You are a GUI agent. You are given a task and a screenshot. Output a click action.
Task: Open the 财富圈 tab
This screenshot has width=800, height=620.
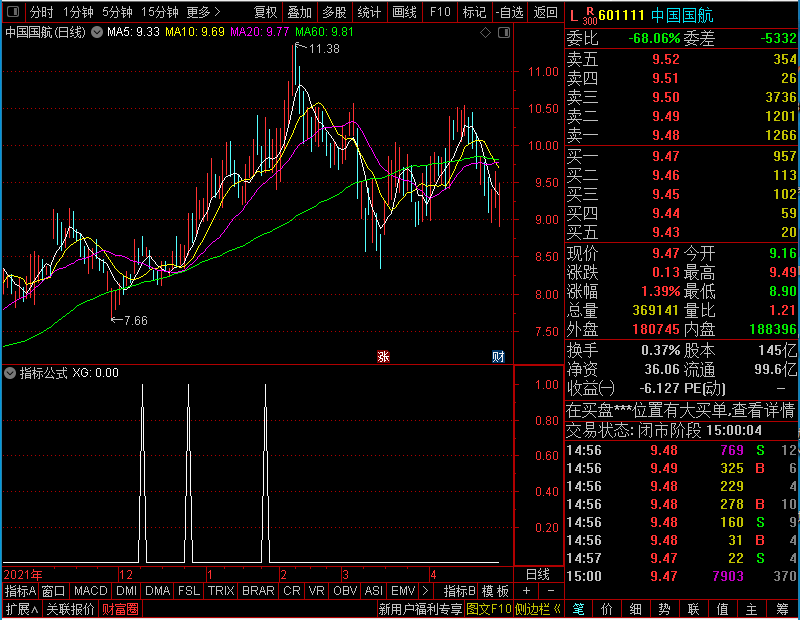120,609
